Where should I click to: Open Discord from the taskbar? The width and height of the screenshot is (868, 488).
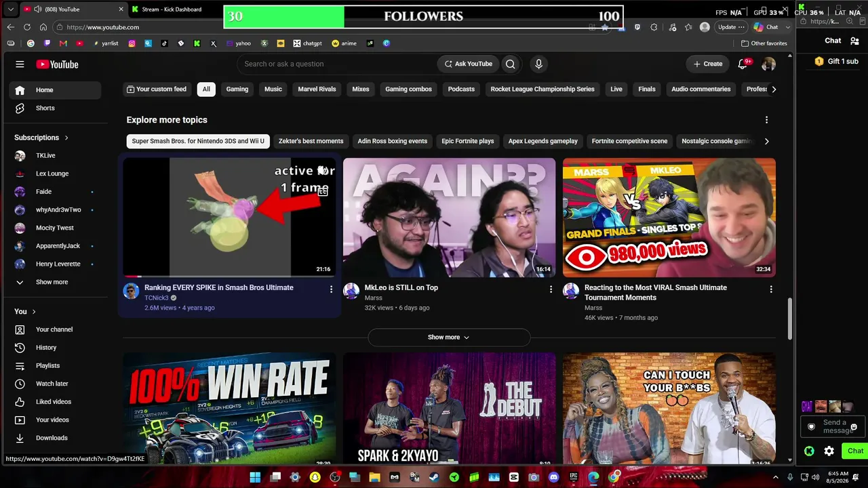click(553, 477)
